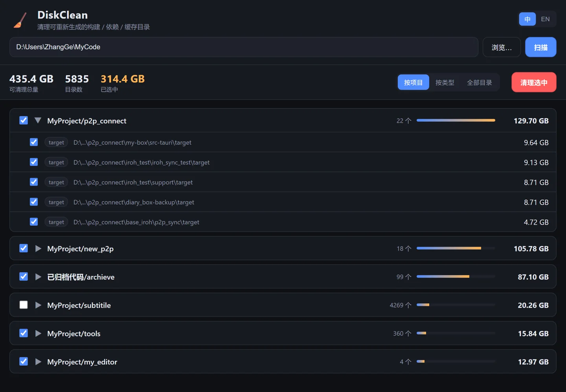Click the scan path input field
This screenshot has width=566, height=392.
tap(244, 47)
